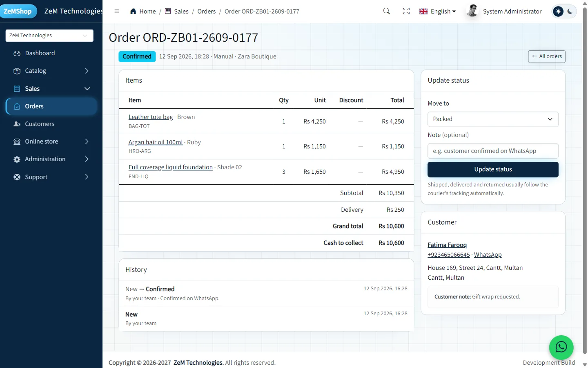Expand the Online store sidebar menu
588x368 pixels.
51,141
